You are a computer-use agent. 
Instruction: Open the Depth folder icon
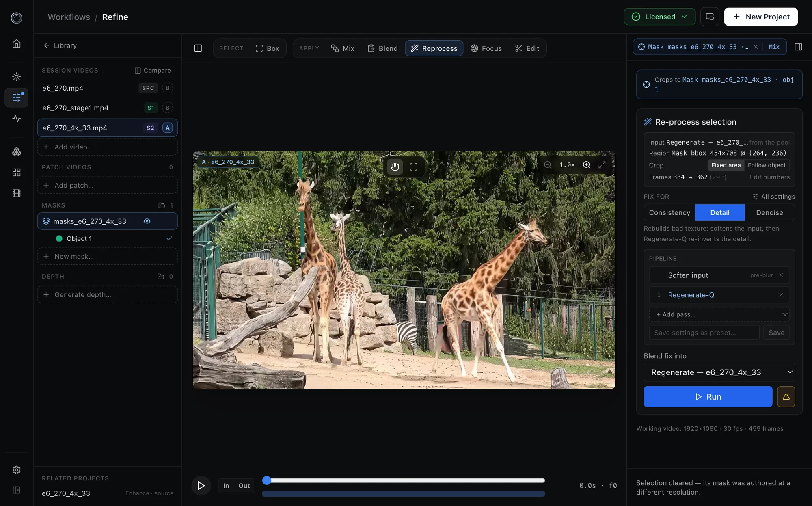[161, 277]
